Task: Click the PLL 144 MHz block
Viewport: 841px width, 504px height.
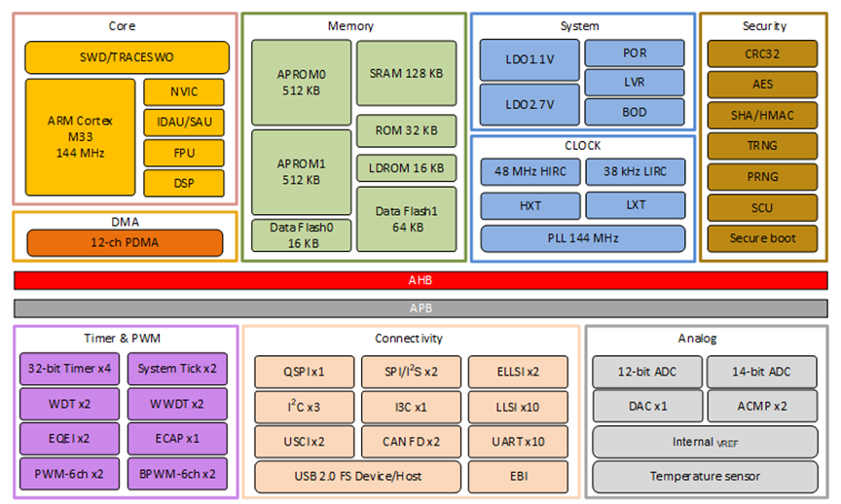Action: click(582, 238)
